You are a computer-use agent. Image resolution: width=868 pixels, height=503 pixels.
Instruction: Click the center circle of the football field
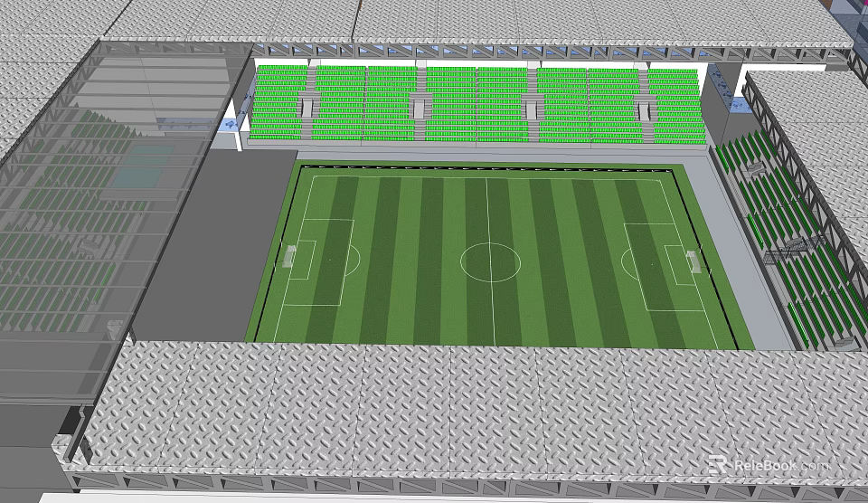[x=490, y=262]
